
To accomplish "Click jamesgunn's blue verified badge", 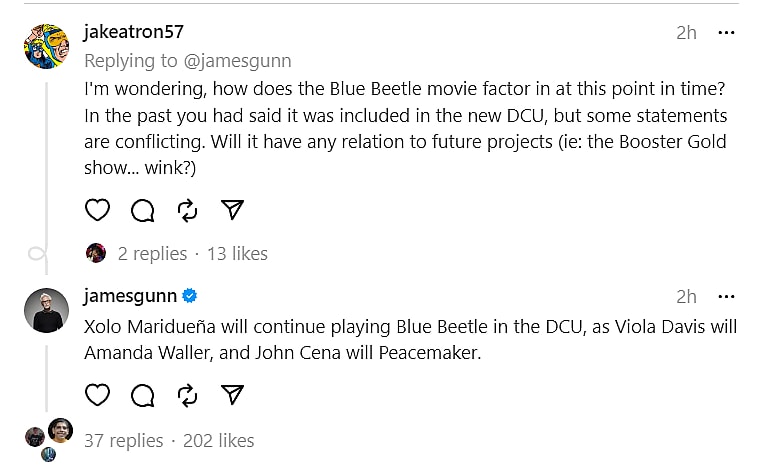I will (189, 296).
